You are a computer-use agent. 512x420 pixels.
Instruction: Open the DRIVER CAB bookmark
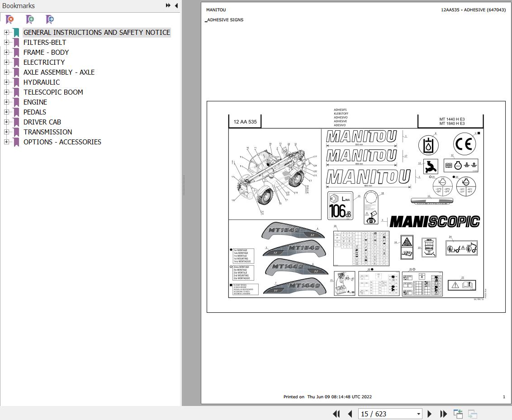(42, 122)
